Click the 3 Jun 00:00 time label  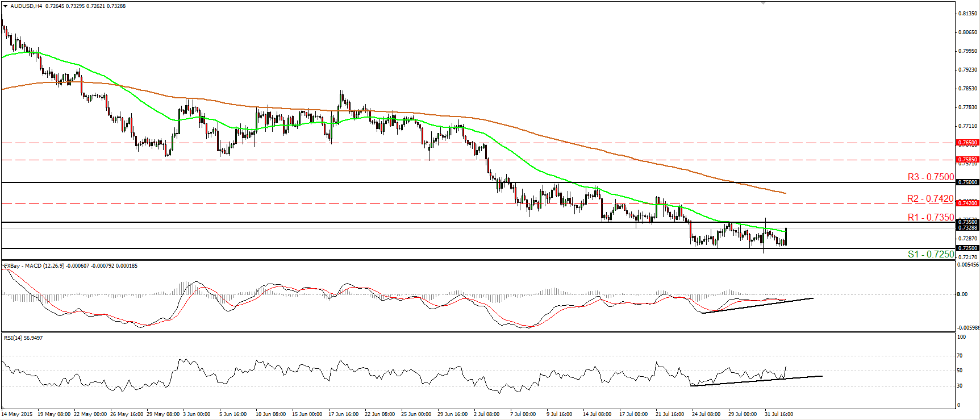tap(197, 414)
